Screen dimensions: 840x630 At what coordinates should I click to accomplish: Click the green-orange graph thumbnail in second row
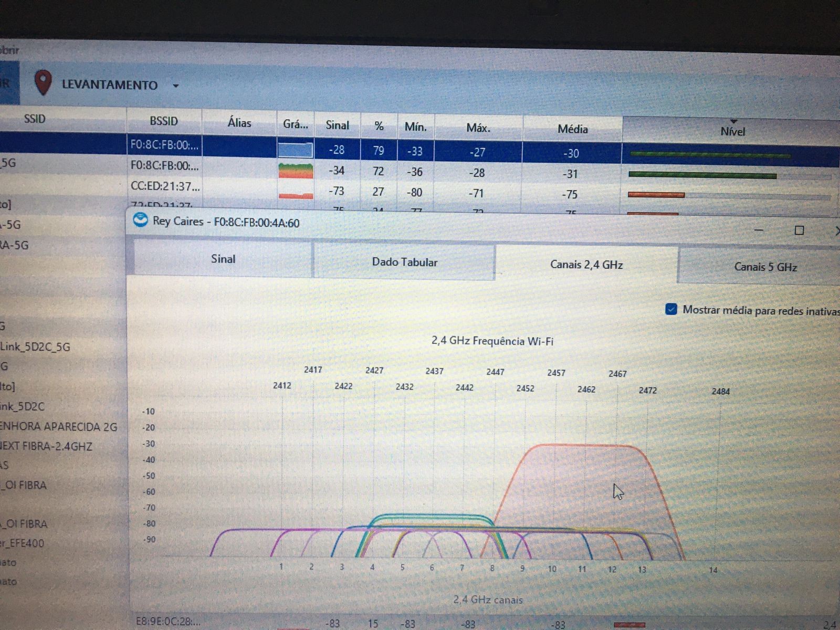(295, 171)
